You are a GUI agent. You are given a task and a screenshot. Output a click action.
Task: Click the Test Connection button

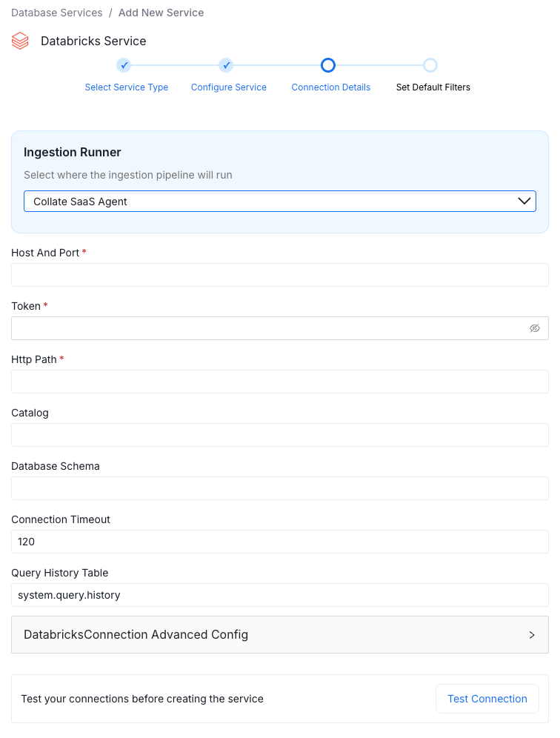(x=487, y=699)
